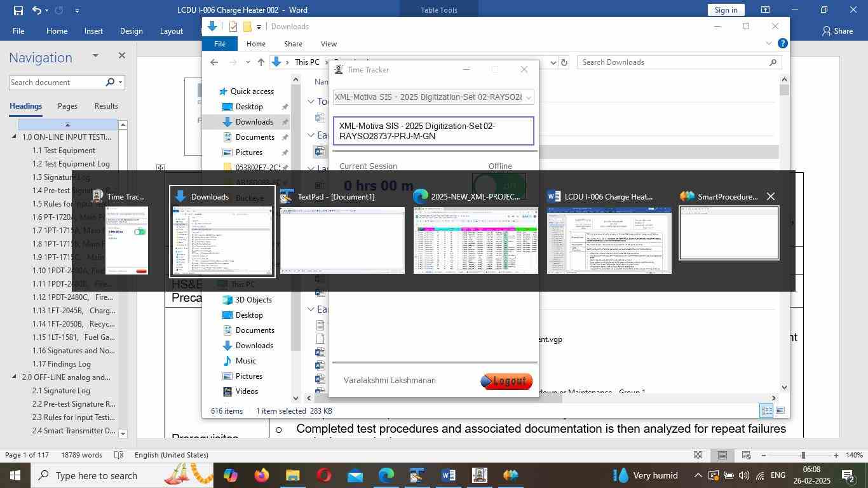Open the Word File tab

(18, 31)
